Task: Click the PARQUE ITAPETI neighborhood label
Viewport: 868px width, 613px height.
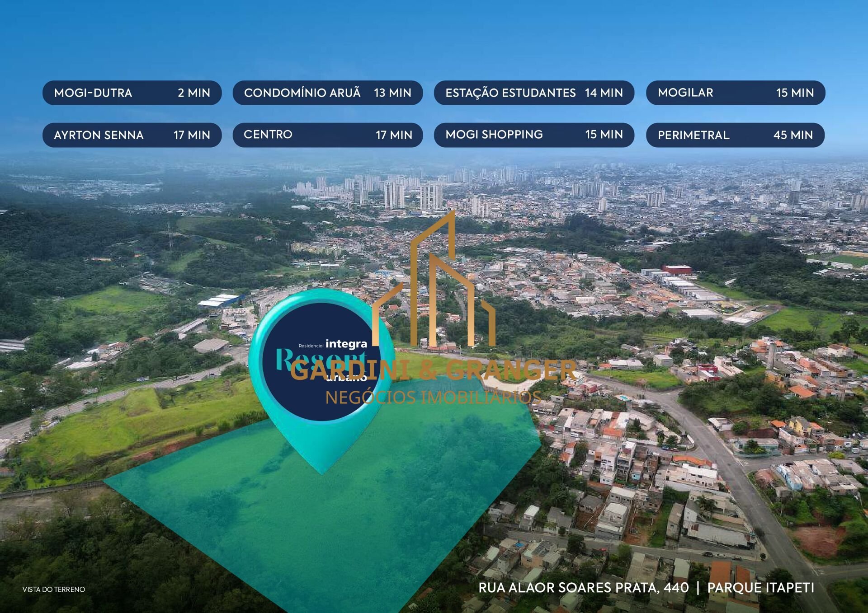Action: (760, 588)
